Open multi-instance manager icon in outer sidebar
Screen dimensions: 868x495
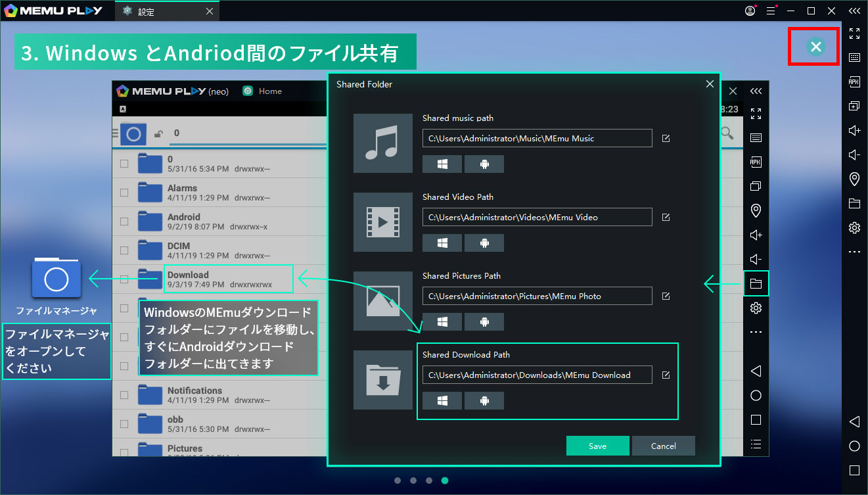pos(854,106)
